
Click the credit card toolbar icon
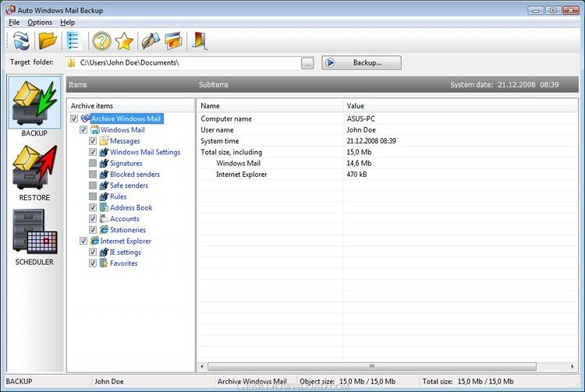173,41
